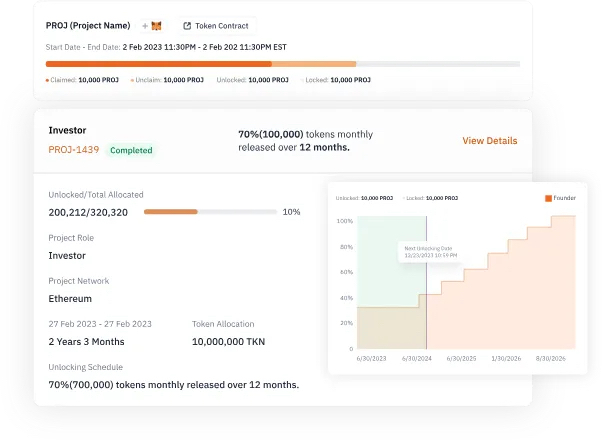Click the 6/30/2024 chart axis label

(x=417, y=359)
